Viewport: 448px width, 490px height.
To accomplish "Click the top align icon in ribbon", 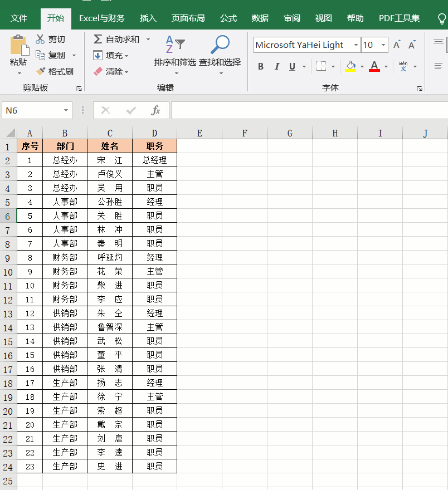I will pyautogui.click(x=439, y=42).
